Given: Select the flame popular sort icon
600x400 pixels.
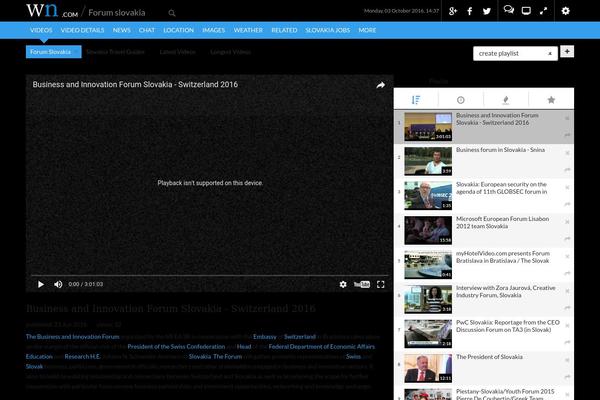Looking at the screenshot, I should coord(506,100).
